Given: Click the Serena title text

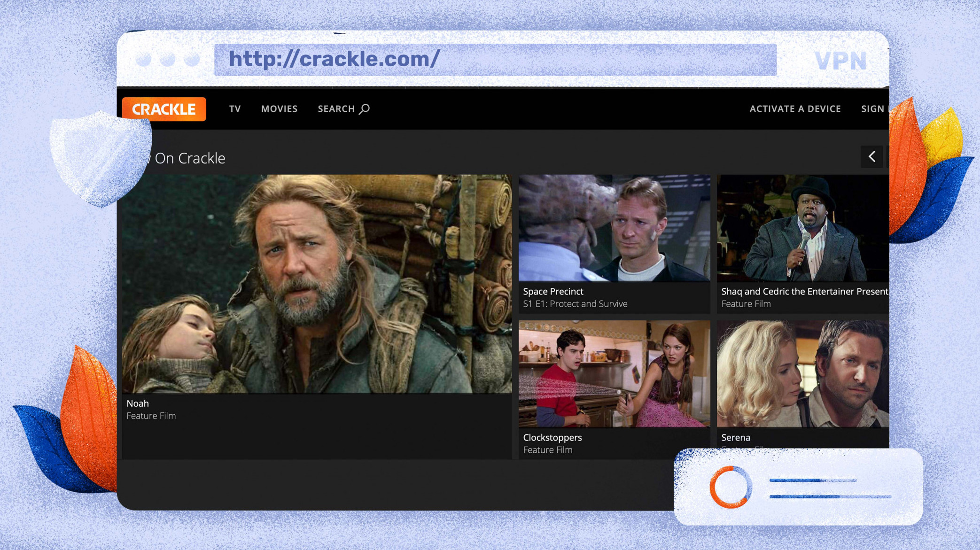Looking at the screenshot, I should [x=736, y=438].
